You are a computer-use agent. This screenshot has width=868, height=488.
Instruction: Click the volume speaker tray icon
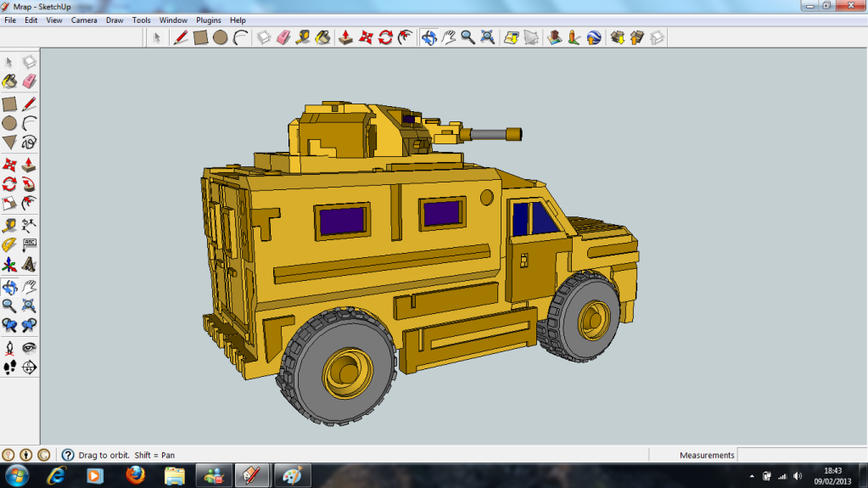coord(798,476)
